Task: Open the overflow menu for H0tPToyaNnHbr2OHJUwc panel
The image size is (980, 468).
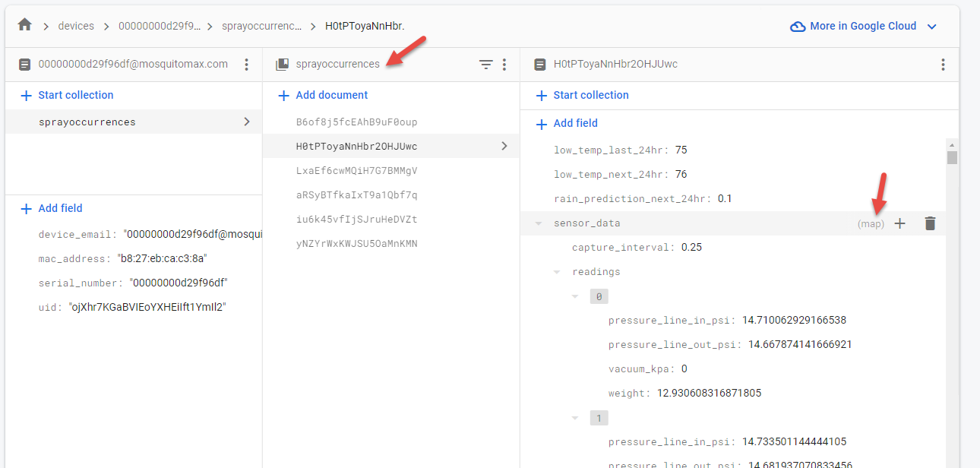Action: tap(943, 65)
